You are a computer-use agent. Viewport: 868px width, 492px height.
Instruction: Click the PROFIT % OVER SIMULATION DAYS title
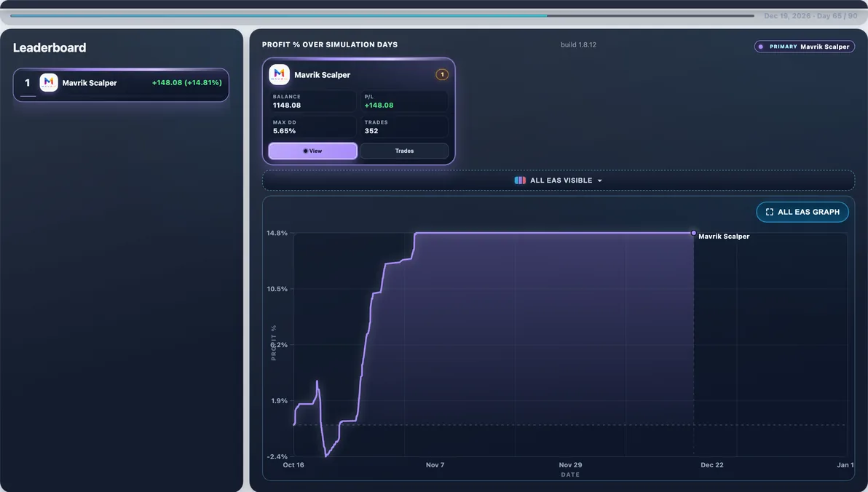[x=329, y=45]
